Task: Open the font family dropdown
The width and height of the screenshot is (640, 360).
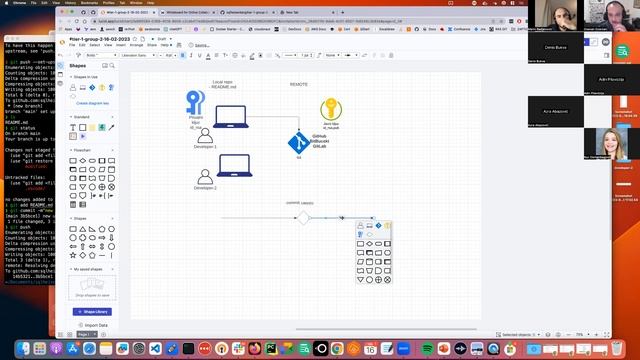Action: coord(138,55)
